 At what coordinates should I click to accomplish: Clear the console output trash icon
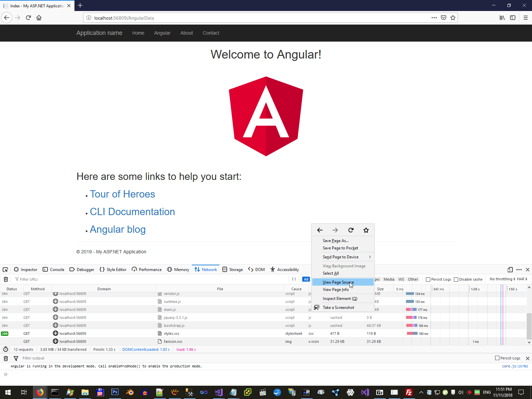pos(6,358)
